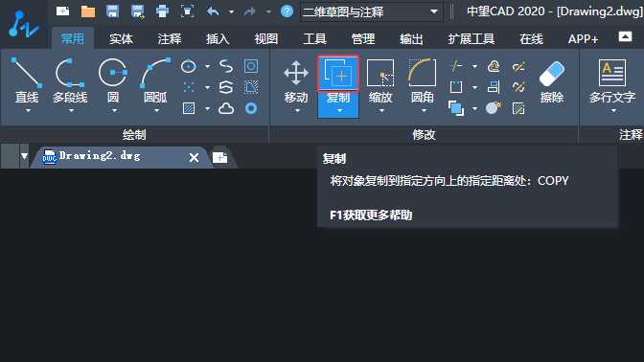Screen dimensions: 644x362
Task: Switch to the 常用 ribbon tab
Action: tap(73, 39)
